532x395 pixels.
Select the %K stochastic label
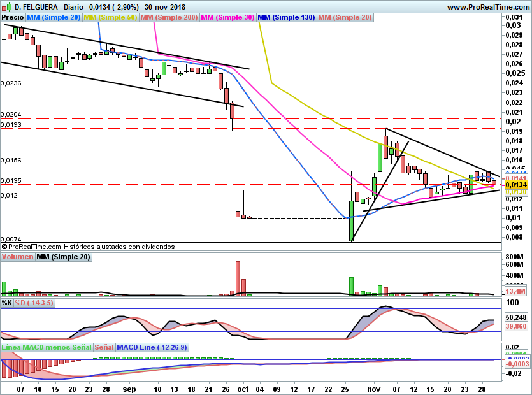7,303
